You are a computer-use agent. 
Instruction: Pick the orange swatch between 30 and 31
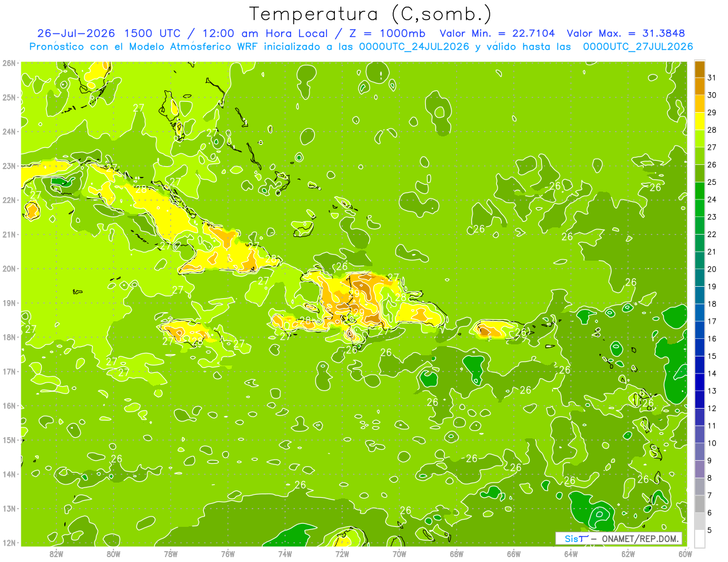coord(699,86)
